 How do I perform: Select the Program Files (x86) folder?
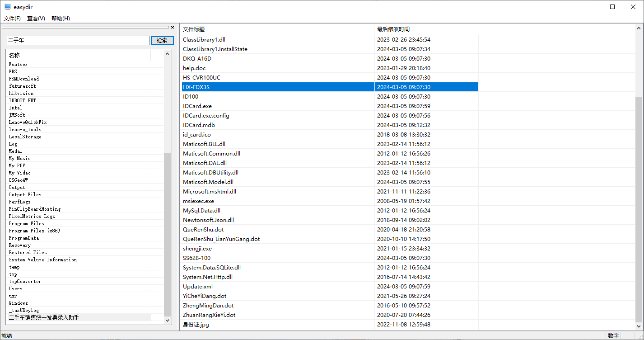tap(34, 231)
